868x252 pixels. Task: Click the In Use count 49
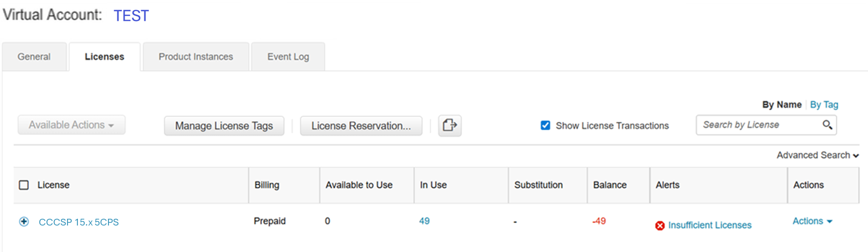(424, 221)
